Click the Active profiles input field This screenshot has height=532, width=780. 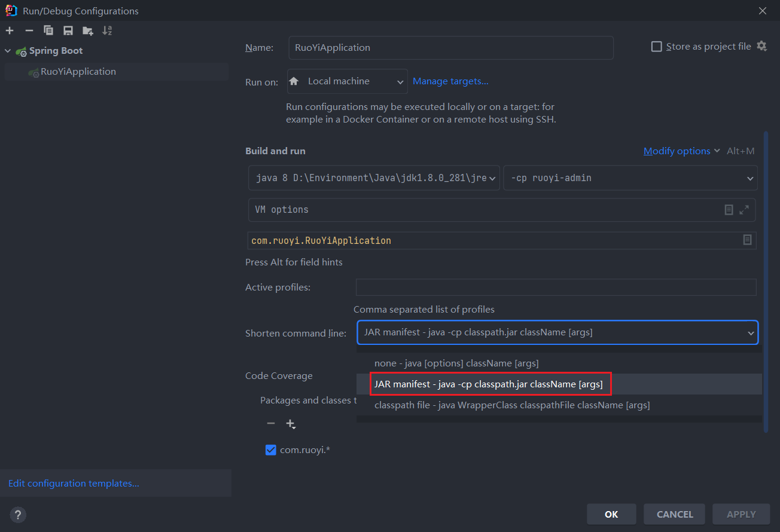pyautogui.click(x=556, y=287)
